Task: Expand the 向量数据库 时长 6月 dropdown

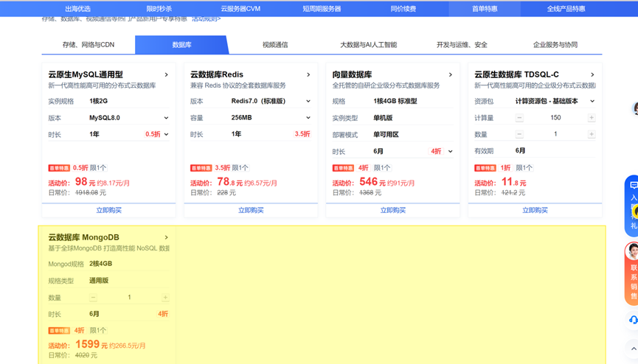Action: tap(451, 151)
